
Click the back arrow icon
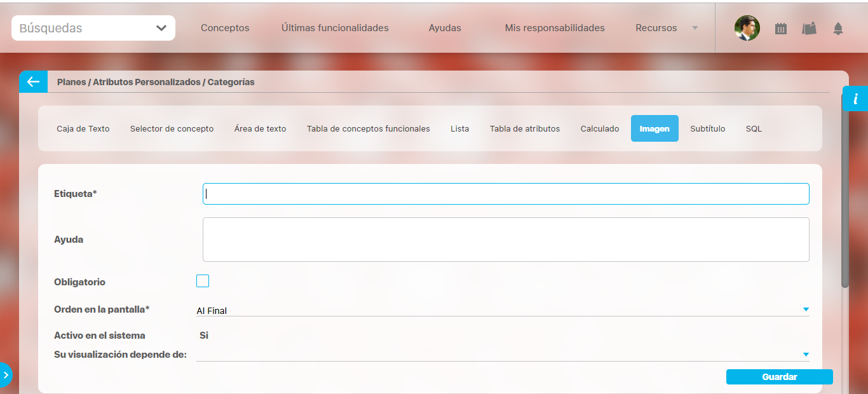point(33,82)
